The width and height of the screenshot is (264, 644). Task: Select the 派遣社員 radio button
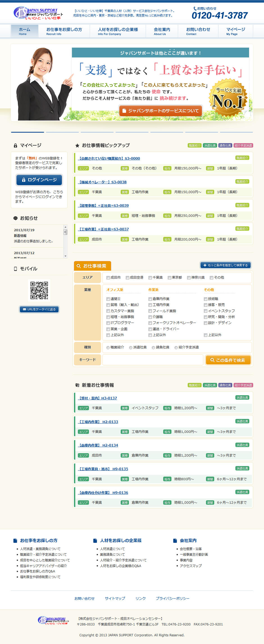(x=131, y=348)
